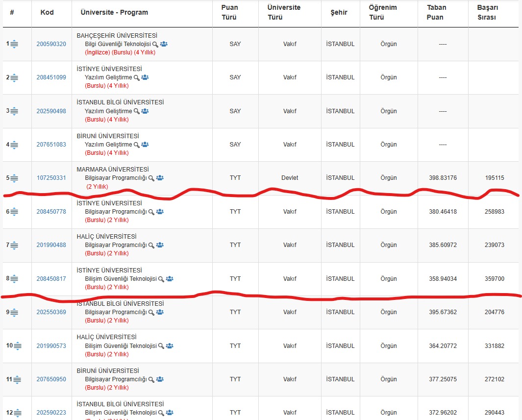Viewport: 522px width, 420px height.
Task: Click reorder handle icon for row 11
Action: pos(17,380)
